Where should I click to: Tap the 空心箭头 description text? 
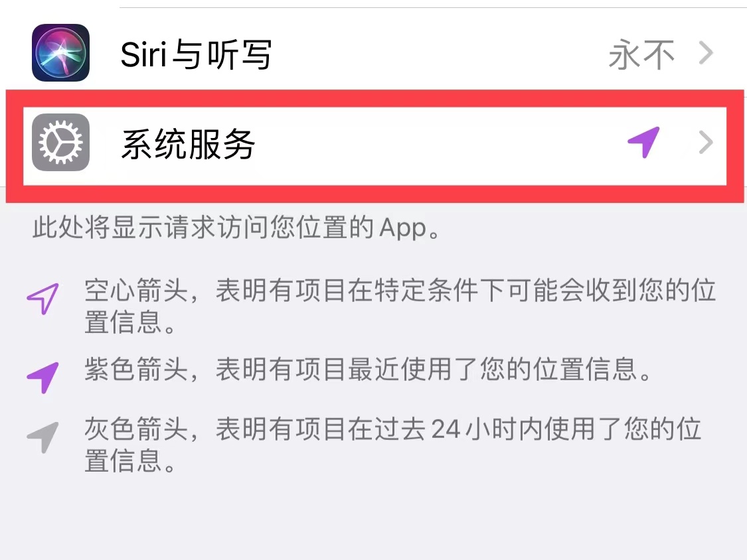tap(400, 306)
